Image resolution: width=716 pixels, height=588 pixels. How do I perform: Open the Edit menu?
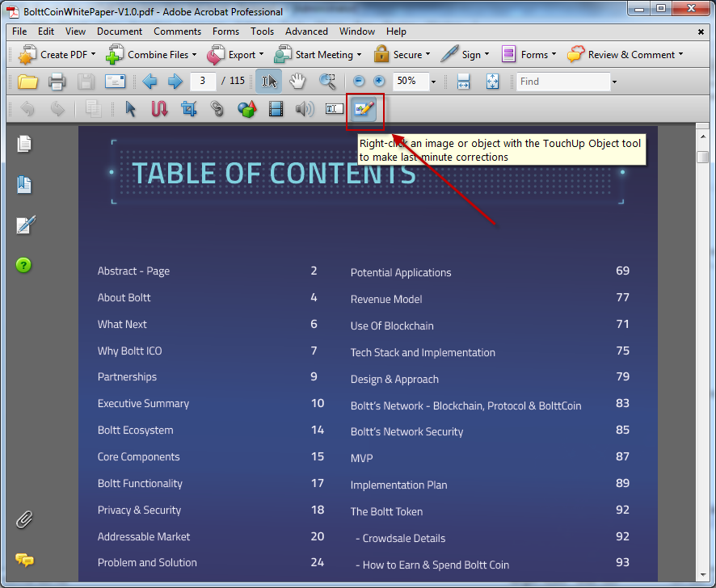(x=46, y=31)
